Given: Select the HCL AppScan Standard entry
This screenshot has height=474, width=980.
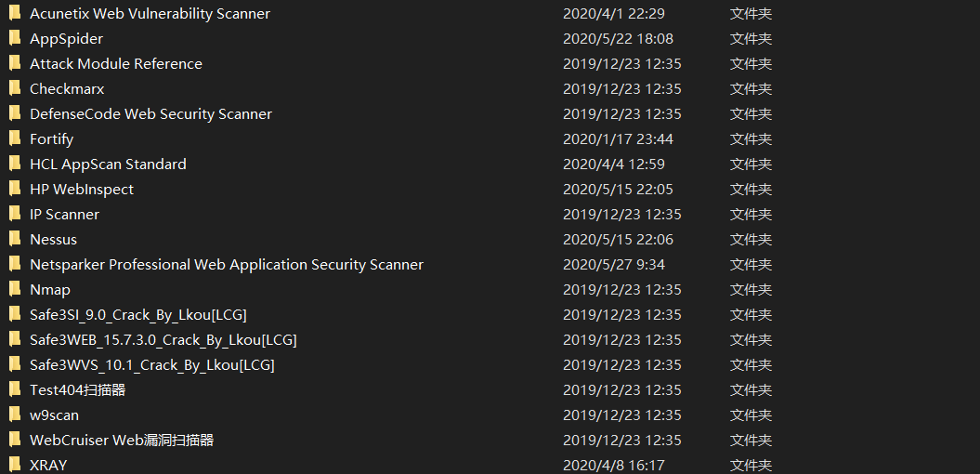Looking at the screenshot, I should 108,165.
